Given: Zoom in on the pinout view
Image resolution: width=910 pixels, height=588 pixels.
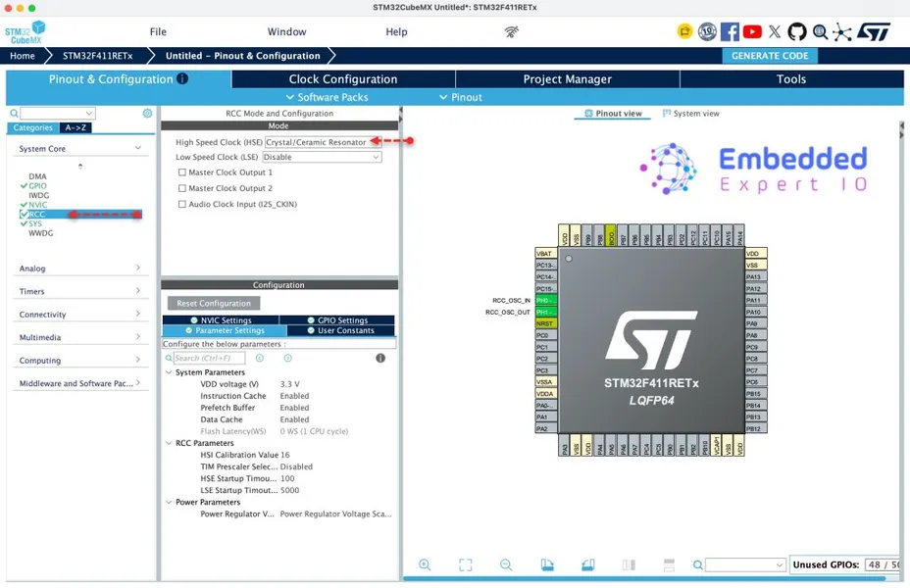Looking at the screenshot, I should 425,564.
